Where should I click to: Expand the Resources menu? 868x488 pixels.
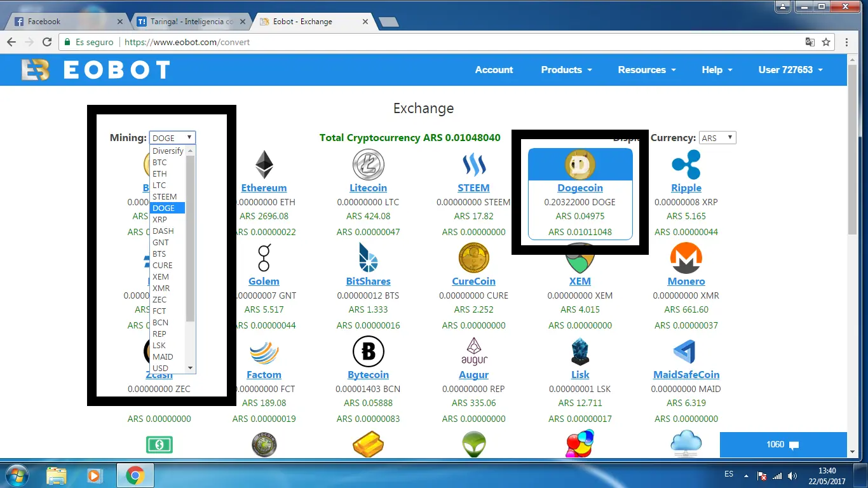pyautogui.click(x=647, y=70)
